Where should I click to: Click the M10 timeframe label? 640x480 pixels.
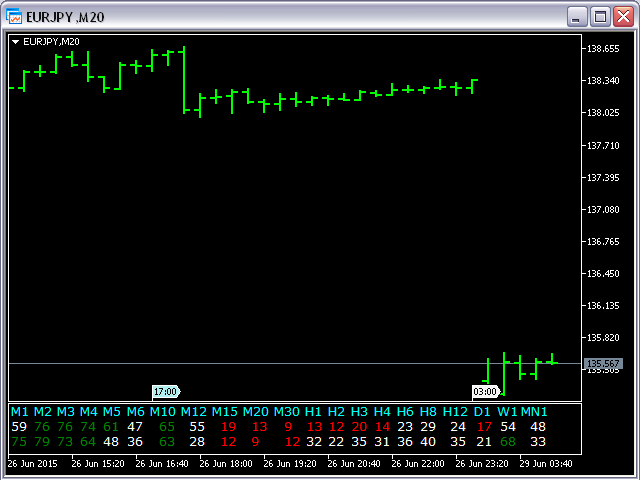point(162,411)
